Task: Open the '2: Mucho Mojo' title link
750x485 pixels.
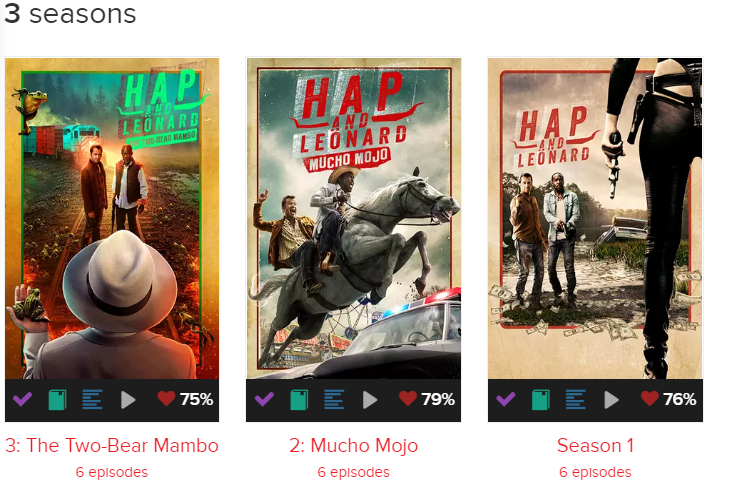Action: 353,445
